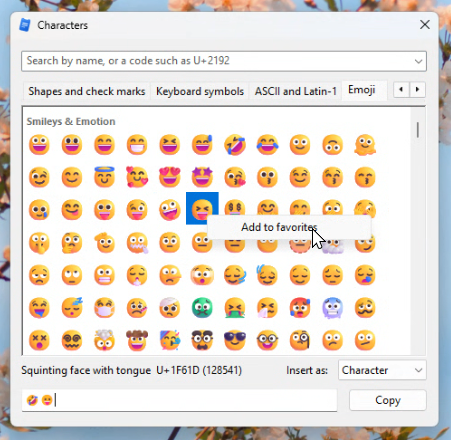Select the partying face emoji
Screen dimensions: 451x440
(170, 340)
